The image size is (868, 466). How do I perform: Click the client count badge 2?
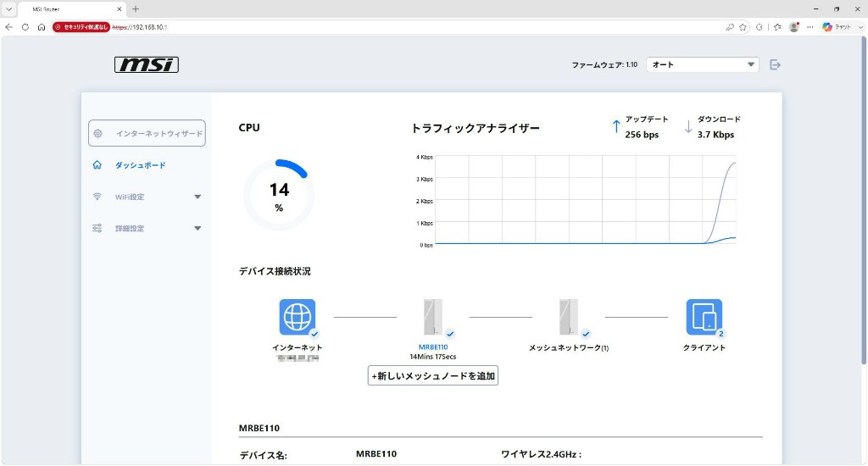click(x=721, y=334)
